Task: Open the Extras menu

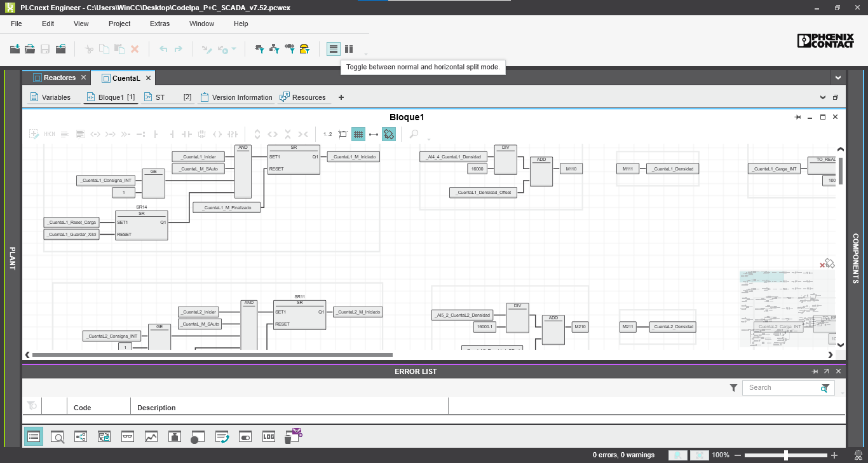Action: pyautogui.click(x=159, y=24)
